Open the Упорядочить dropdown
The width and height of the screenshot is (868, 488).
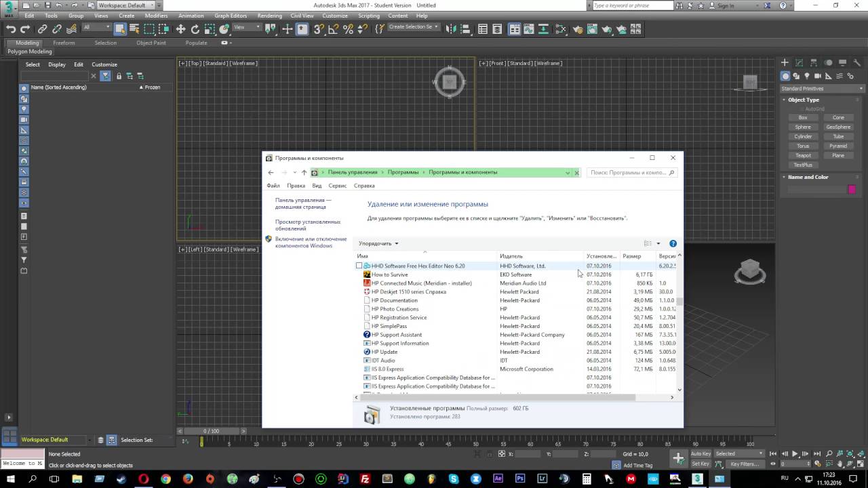click(x=378, y=243)
